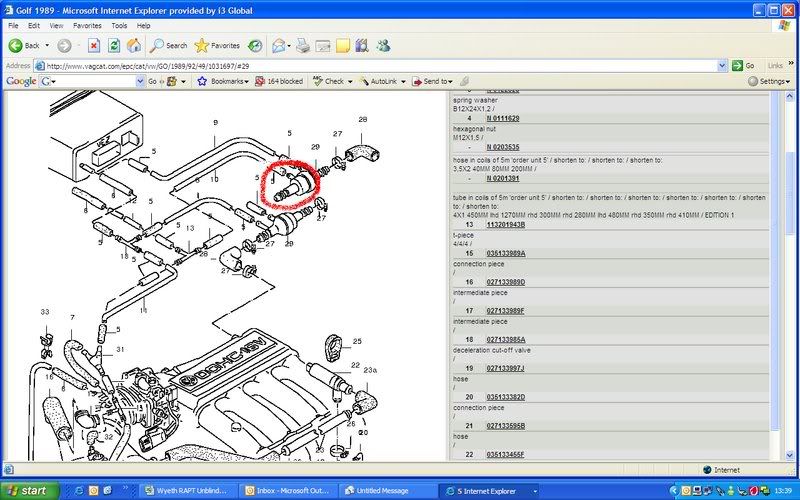Open part number 027133595B link

point(506,426)
